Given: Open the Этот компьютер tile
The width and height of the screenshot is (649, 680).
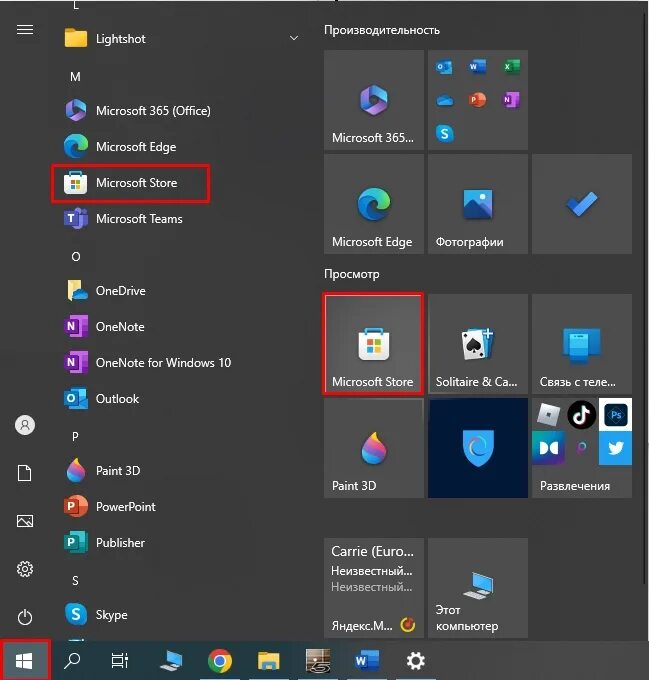Looking at the screenshot, I should coord(478,588).
